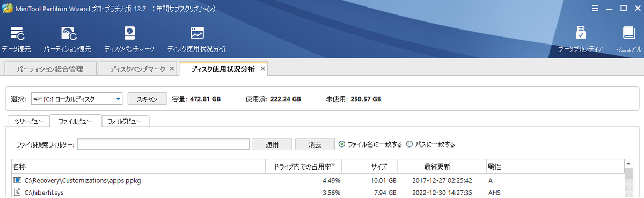Open the データ復元 (Data Recovery) tool
The image size is (644, 198).
point(16,40)
